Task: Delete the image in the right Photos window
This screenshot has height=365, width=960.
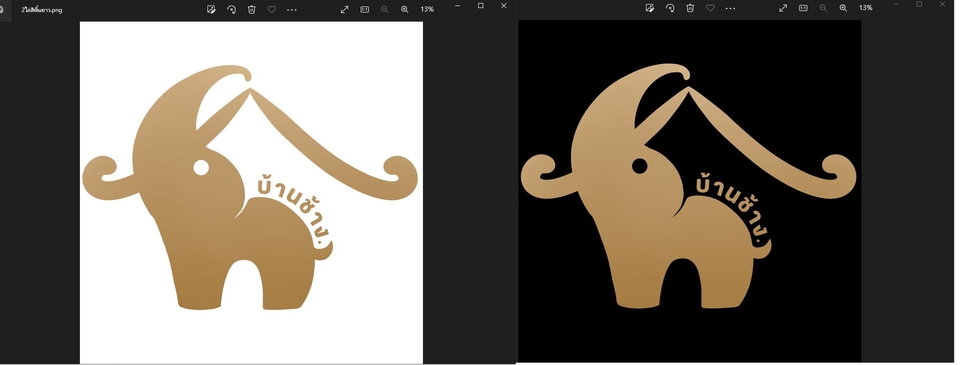Action: coord(690,8)
